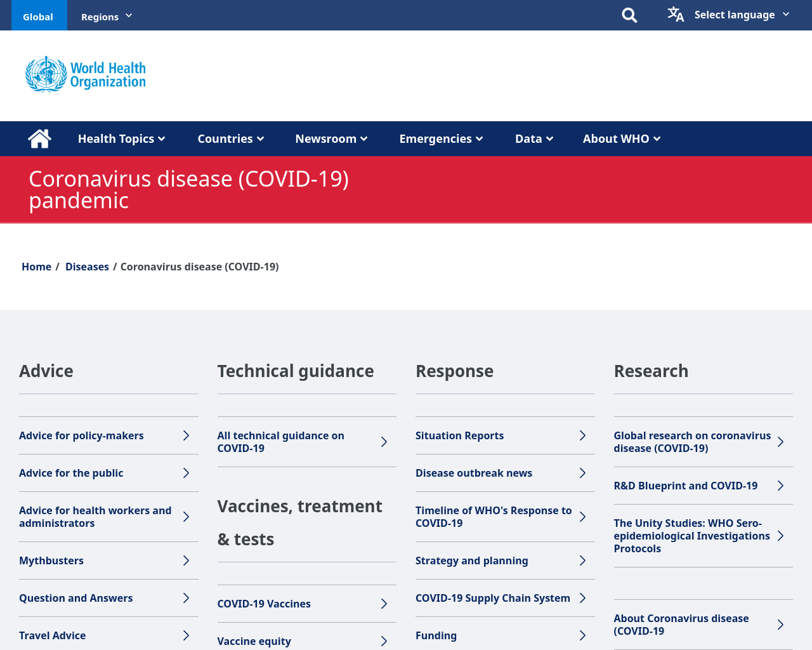Open the Mythbusters link
The height and width of the screenshot is (650, 812).
pyautogui.click(x=51, y=560)
